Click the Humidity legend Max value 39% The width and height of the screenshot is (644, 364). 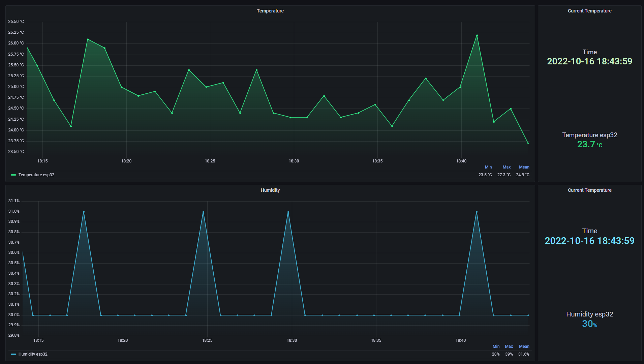pyautogui.click(x=509, y=354)
